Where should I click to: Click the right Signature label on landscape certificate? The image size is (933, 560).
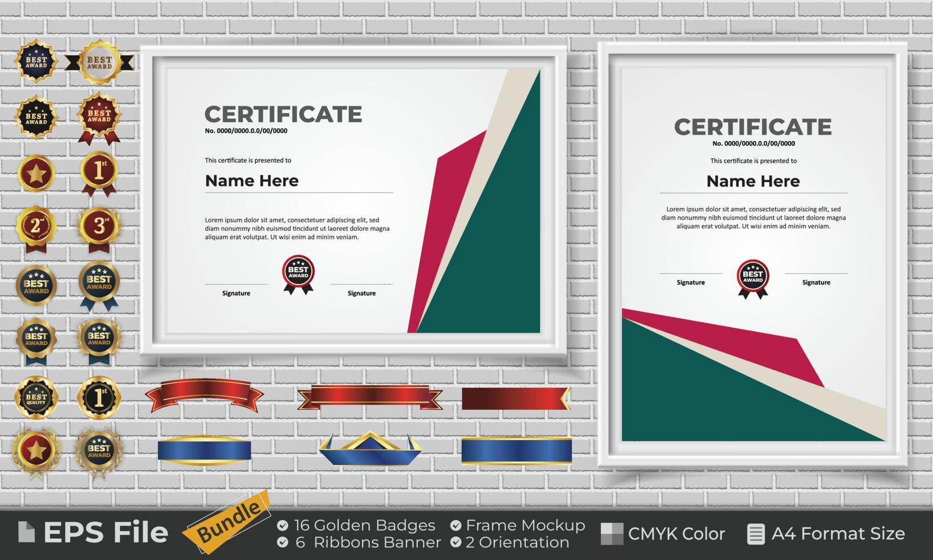(362, 293)
